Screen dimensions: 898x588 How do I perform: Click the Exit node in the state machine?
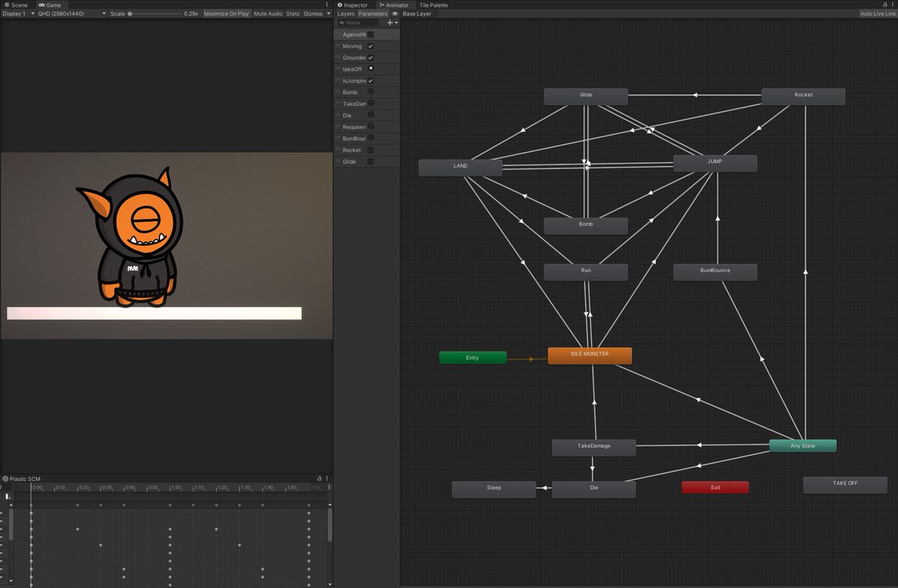pyautogui.click(x=715, y=487)
